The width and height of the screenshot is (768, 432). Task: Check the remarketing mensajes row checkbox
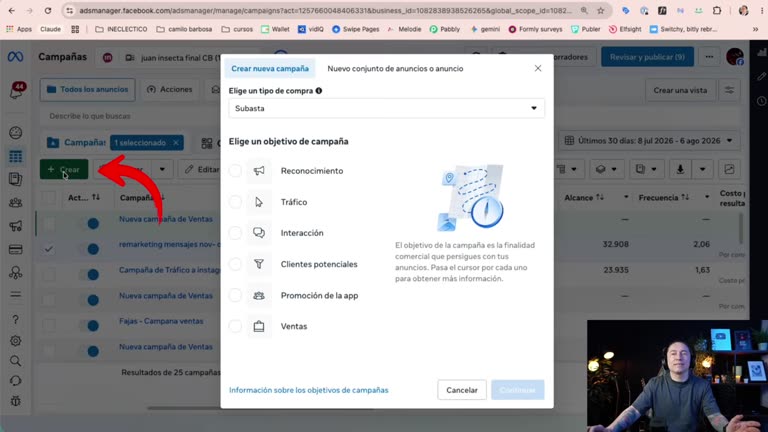coord(48,249)
